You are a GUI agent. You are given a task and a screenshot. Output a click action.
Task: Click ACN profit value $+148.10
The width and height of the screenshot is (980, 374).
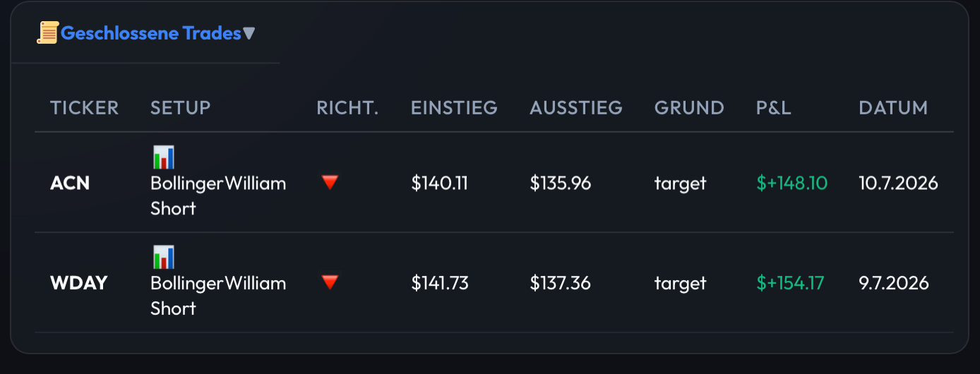792,183
